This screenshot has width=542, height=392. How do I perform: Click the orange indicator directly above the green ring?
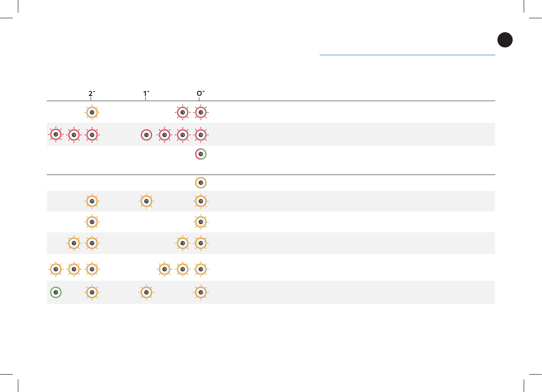55,269
